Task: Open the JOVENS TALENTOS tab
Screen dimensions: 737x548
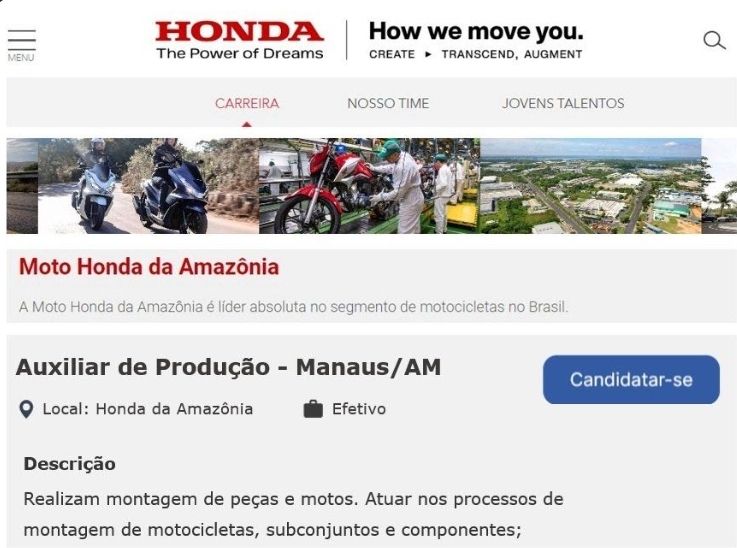Action: [x=563, y=103]
